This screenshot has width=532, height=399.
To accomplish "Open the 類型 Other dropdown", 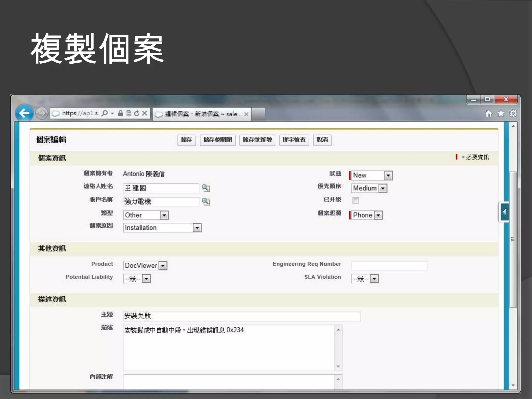I will (x=146, y=215).
